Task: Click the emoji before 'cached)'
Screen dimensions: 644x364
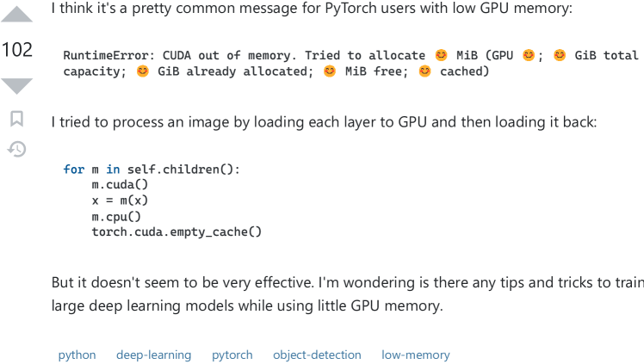Action: point(424,71)
